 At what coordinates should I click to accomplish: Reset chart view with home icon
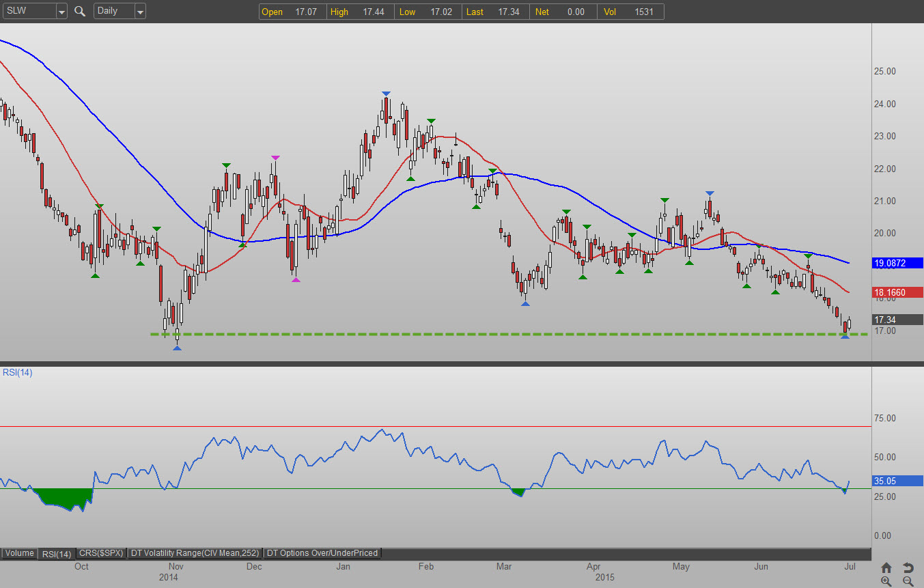point(886,568)
